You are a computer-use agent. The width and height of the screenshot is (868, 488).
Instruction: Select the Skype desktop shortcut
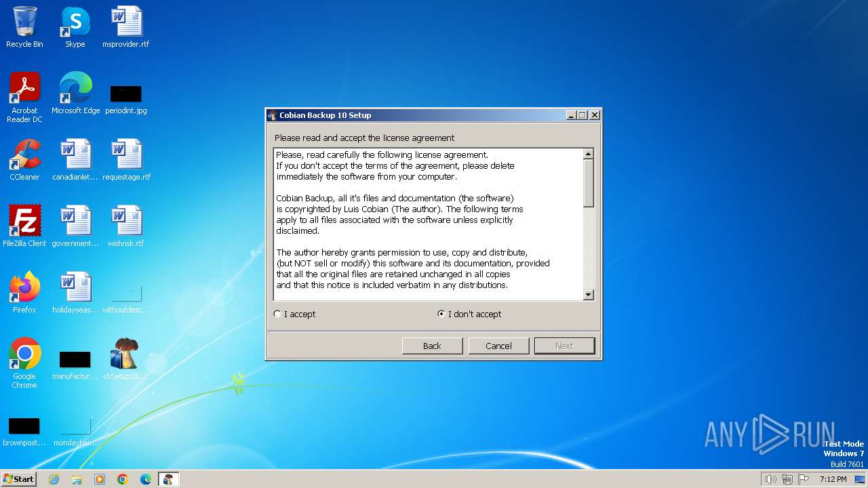point(75,27)
